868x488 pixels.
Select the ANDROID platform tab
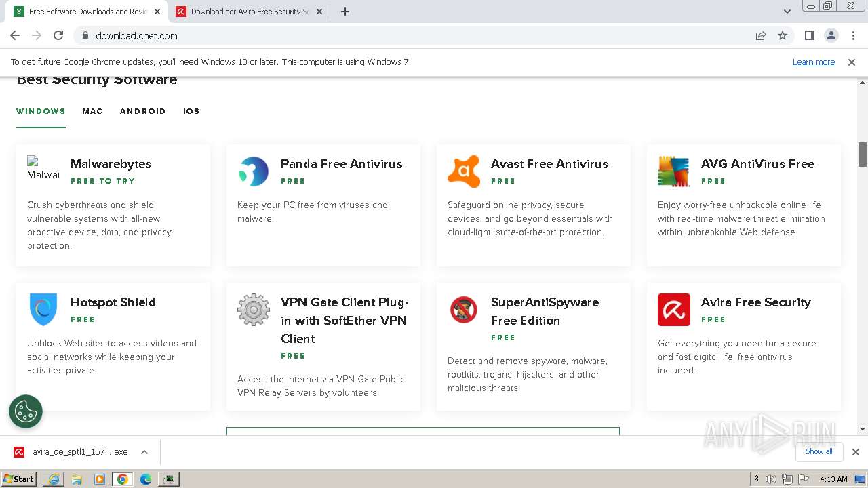click(142, 111)
